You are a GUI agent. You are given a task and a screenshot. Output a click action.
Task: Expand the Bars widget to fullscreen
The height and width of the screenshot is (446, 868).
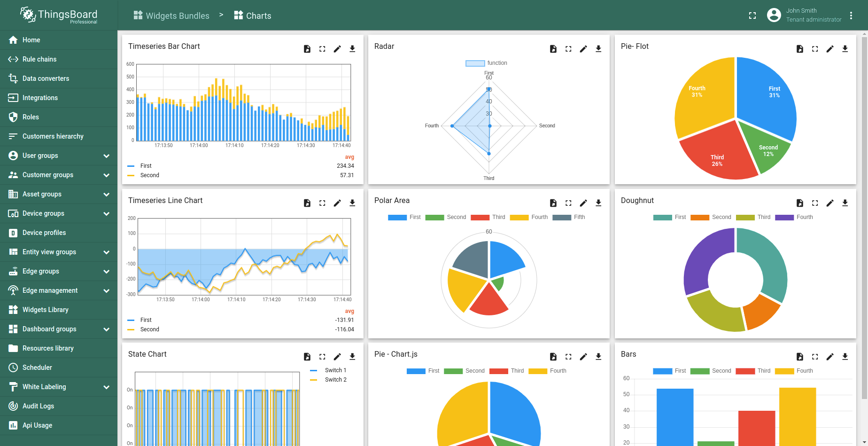(815, 357)
